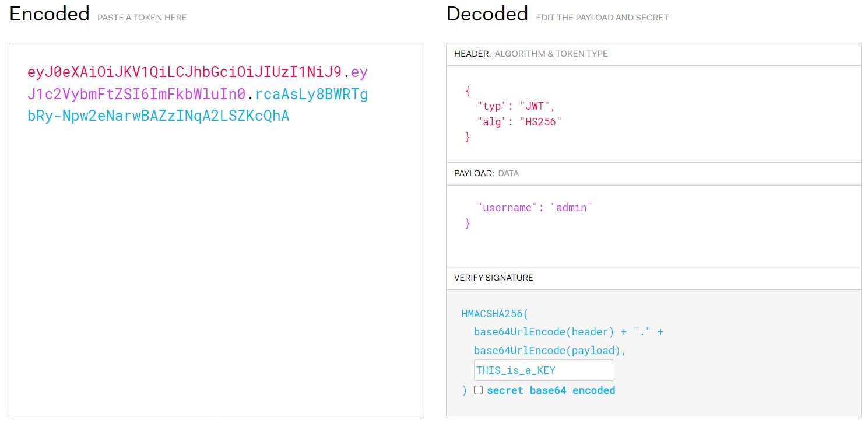Screen dimensions: 868x423
Task: Click the "typ": "JWT" line in header
Action: (x=516, y=106)
